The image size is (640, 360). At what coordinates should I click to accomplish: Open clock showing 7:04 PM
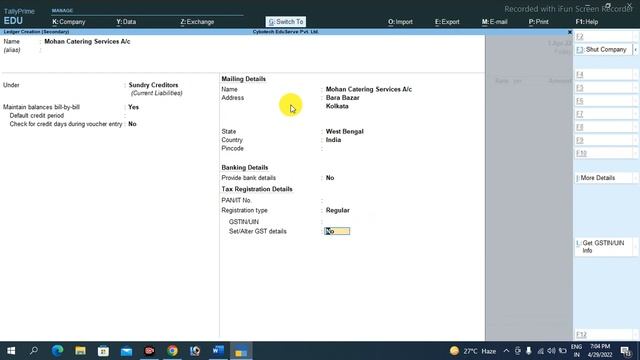[600, 351]
